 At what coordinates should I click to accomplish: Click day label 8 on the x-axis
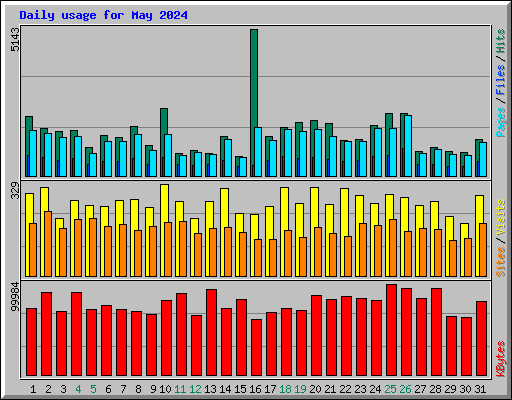point(138,389)
